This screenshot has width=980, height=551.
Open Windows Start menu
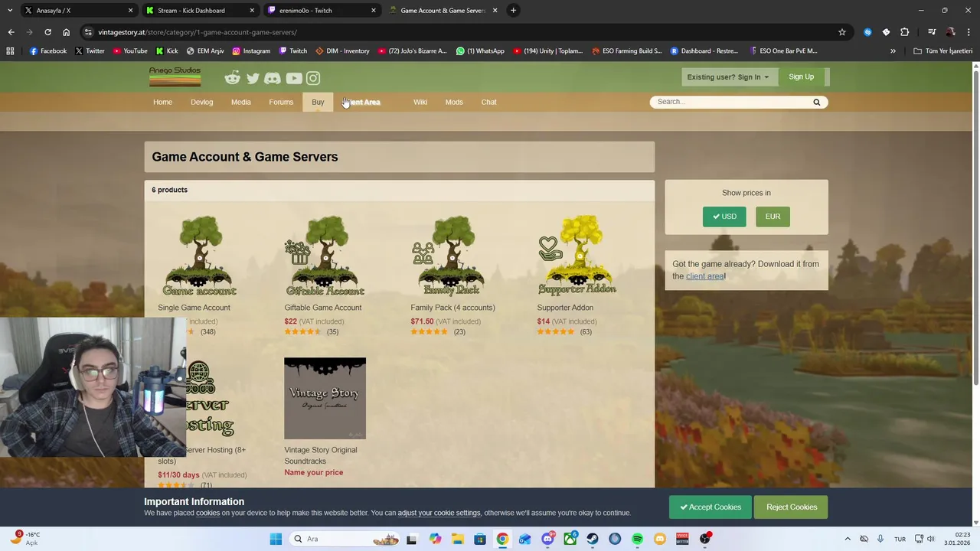pyautogui.click(x=276, y=539)
